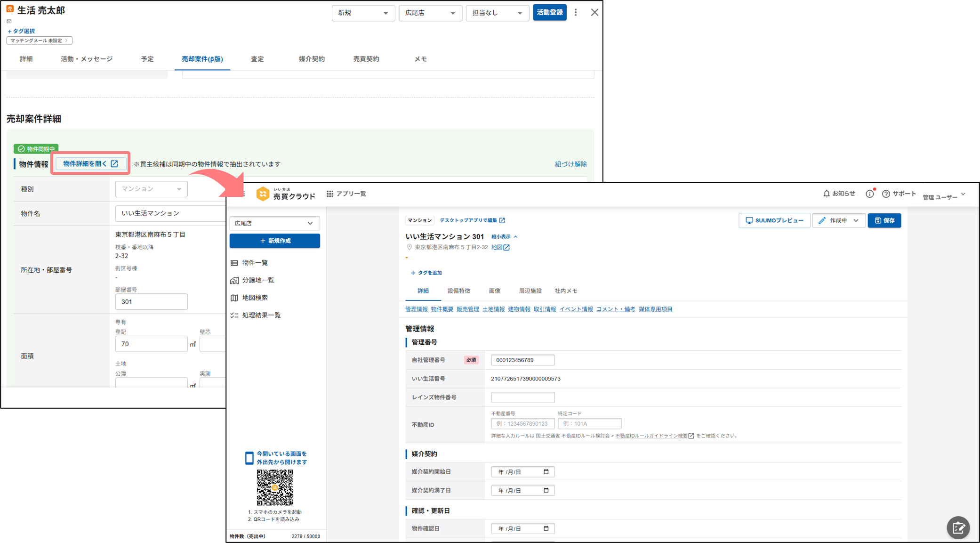The height and width of the screenshot is (543, 980).
Task: Open the three-dot more options menu
Action: 576,13
